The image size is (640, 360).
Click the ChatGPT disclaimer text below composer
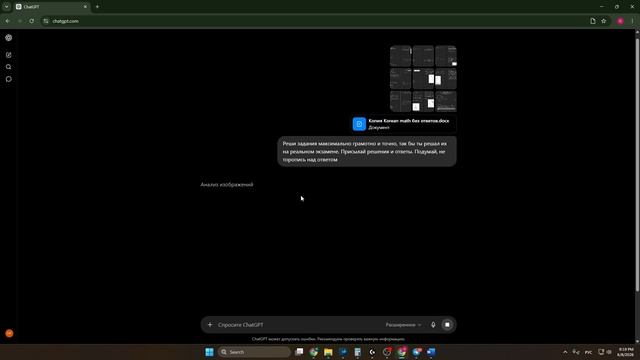click(x=328, y=339)
